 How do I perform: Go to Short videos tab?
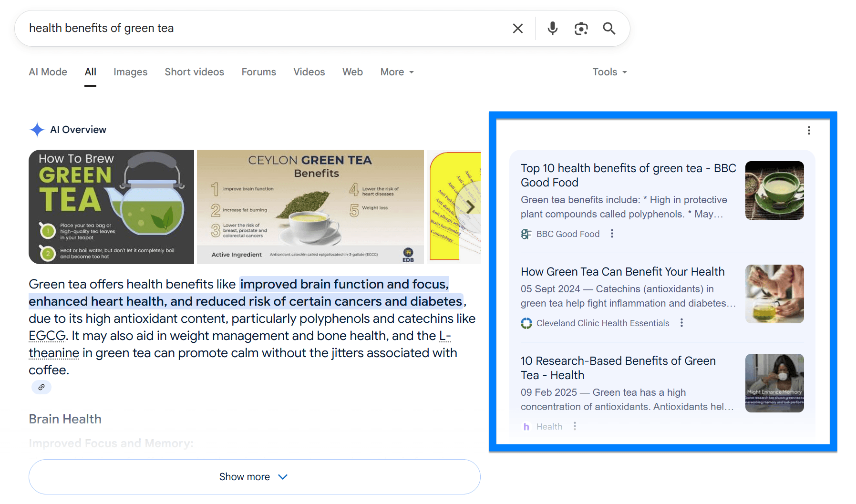click(x=194, y=72)
